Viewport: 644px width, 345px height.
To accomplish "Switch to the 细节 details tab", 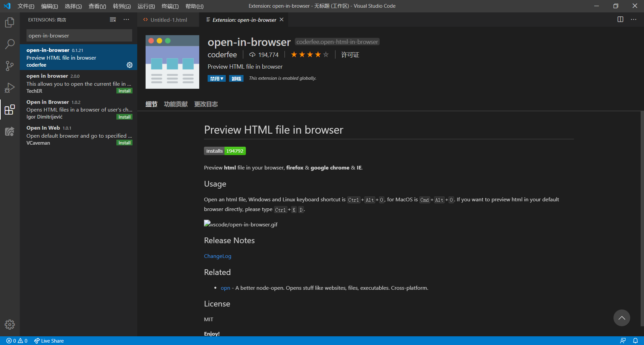I will tap(151, 104).
